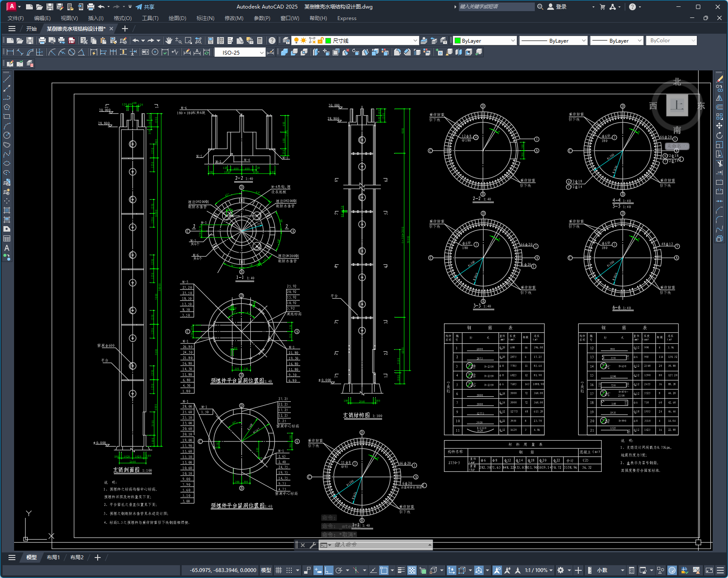Screen dimensions: 728x578
Task: Click the 登录 sign-in button
Action: tap(557, 7)
